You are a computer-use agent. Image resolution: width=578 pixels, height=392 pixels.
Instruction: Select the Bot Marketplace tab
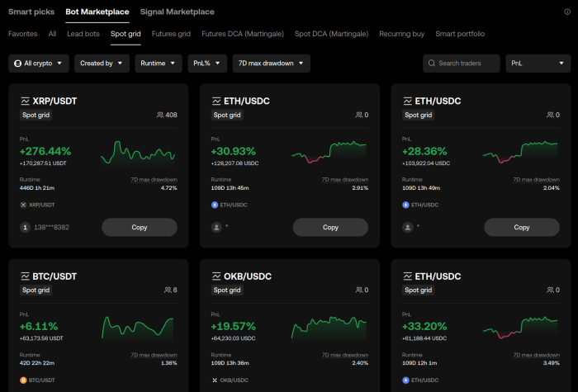pos(97,12)
